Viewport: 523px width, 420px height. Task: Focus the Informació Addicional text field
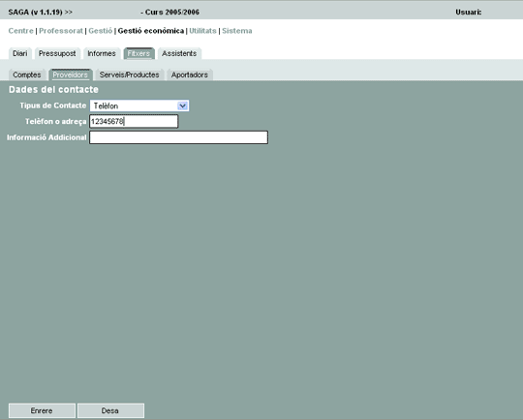tap(178, 137)
